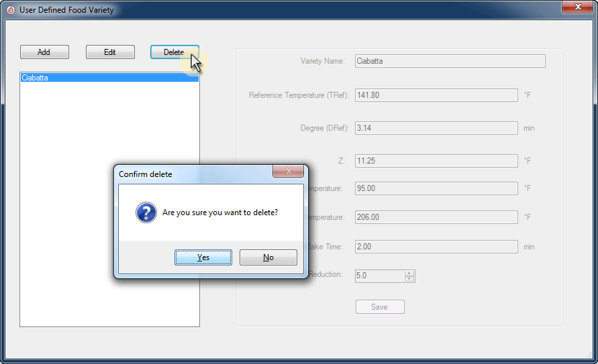The width and height of the screenshot is (598, 364).
Task: Click the temperature field showing 206.00
Action: tap(436, 217)
